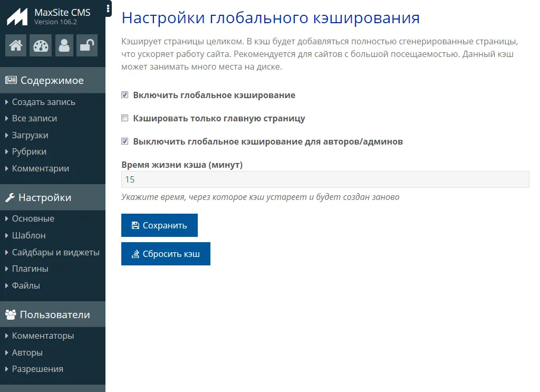Image resolution: width=540 pixels, height=392 pixels.
Task: Toggle the Пользователи section header
Action: point(54,315)
